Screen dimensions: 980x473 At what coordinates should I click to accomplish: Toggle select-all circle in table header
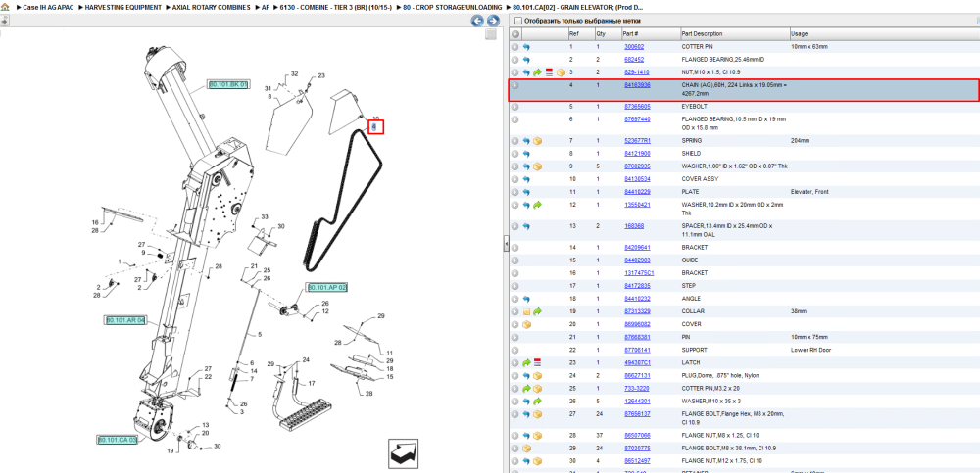point(515,33)
